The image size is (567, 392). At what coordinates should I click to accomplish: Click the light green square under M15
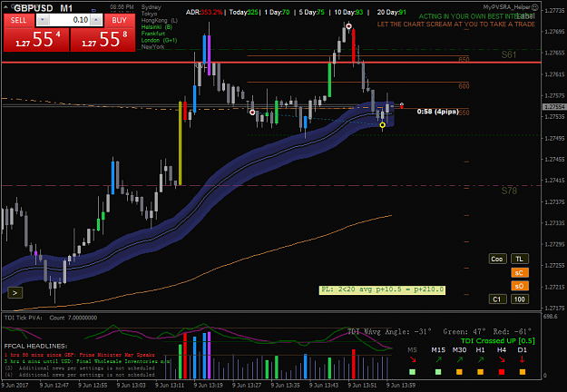point(438,372)
